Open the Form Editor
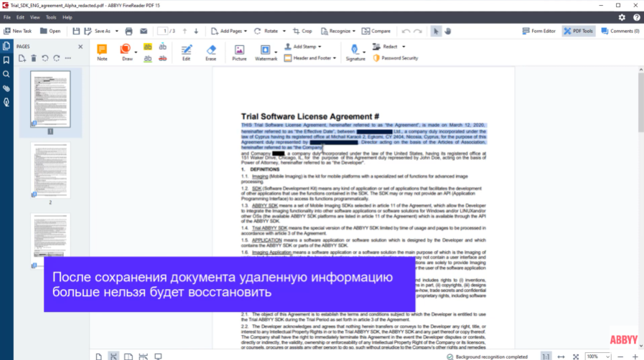 coord(539,31)
